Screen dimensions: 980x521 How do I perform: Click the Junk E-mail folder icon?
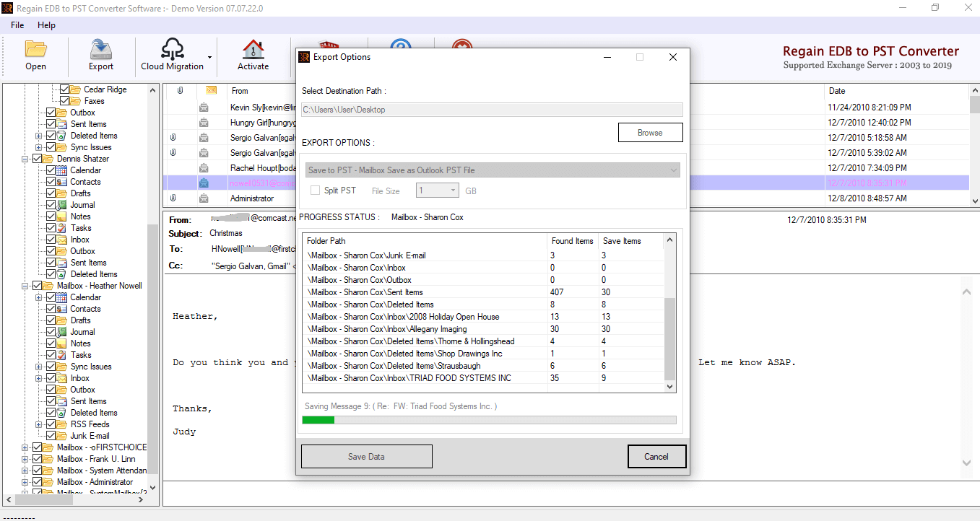[x=62, y=436]
